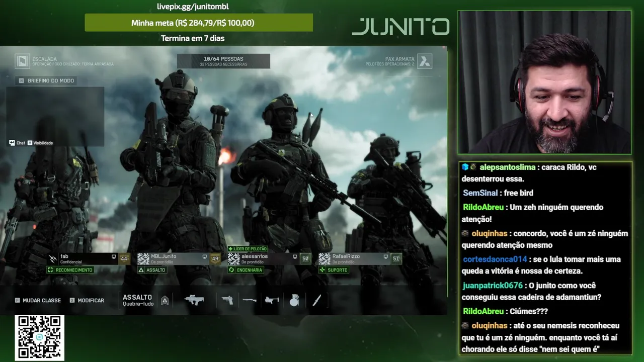
Task: Click the Escalada game mode icon
Action: [22, 61]
